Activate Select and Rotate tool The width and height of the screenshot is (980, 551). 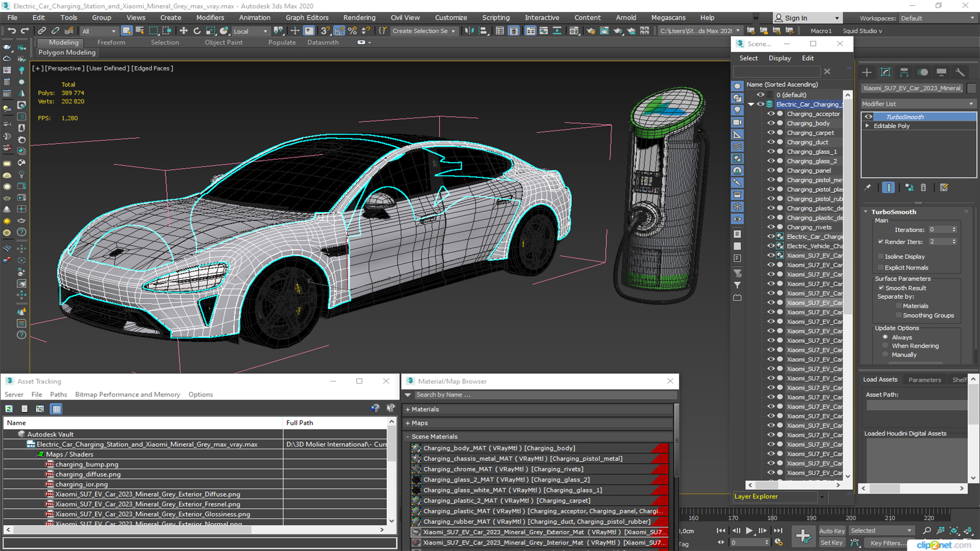[197, 31]
